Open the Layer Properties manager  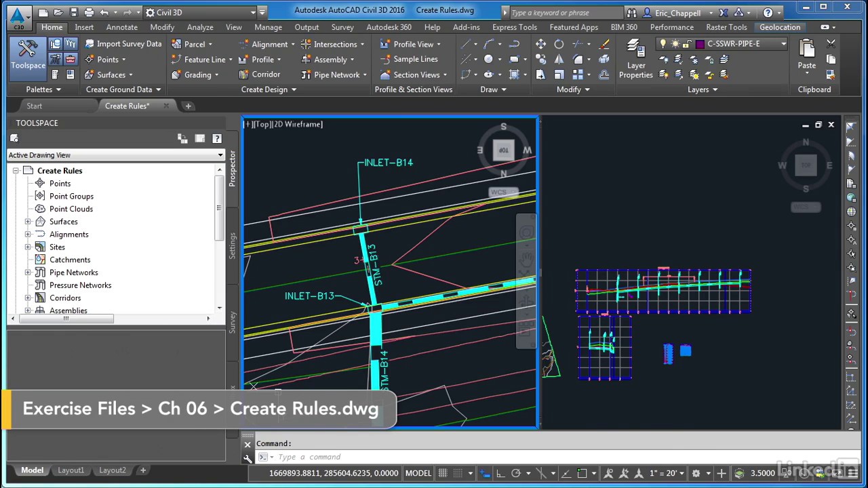click(635, 59)
